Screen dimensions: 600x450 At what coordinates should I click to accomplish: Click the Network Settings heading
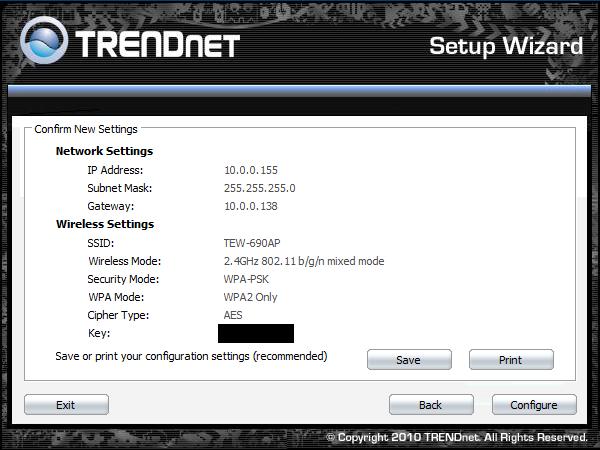click(104, 151)
